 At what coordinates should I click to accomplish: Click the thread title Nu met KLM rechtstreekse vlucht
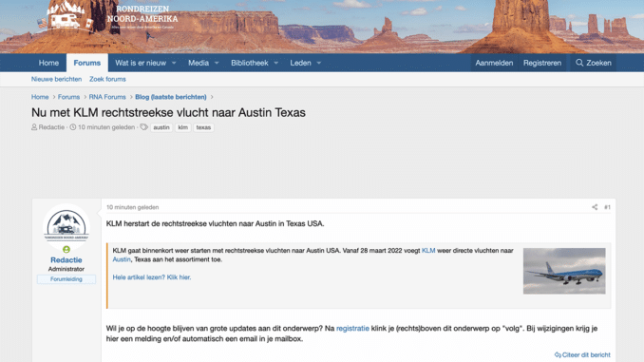168,112
